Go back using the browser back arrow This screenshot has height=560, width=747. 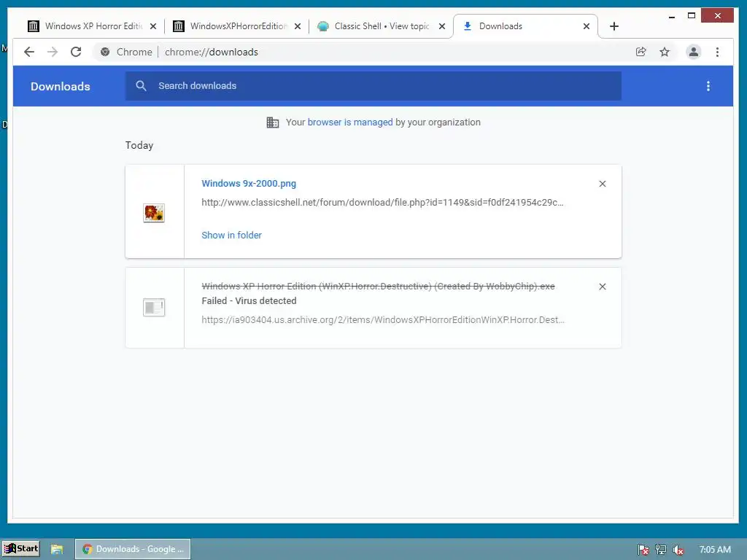click(29, 52)
